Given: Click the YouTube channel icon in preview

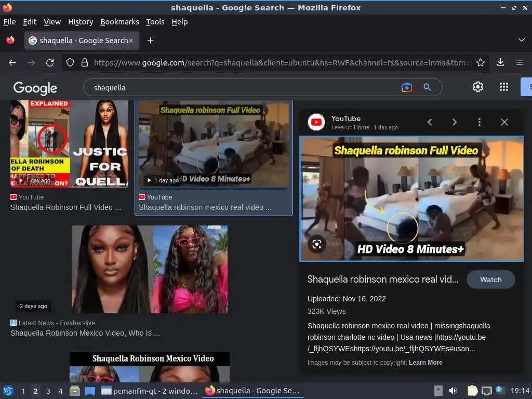Looking at the screenshot, I should tap(316, 122).
